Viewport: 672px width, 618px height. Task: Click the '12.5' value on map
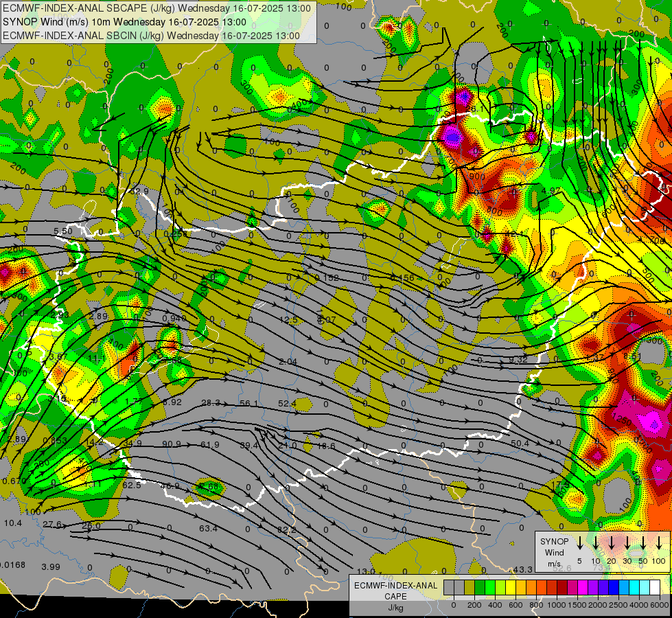(288, 320)
